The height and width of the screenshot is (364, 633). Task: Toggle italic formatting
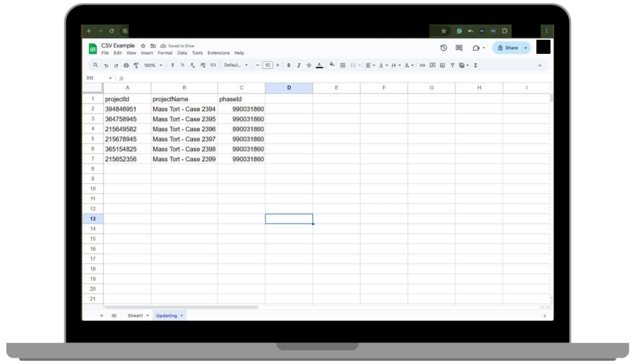click(298, 65)
